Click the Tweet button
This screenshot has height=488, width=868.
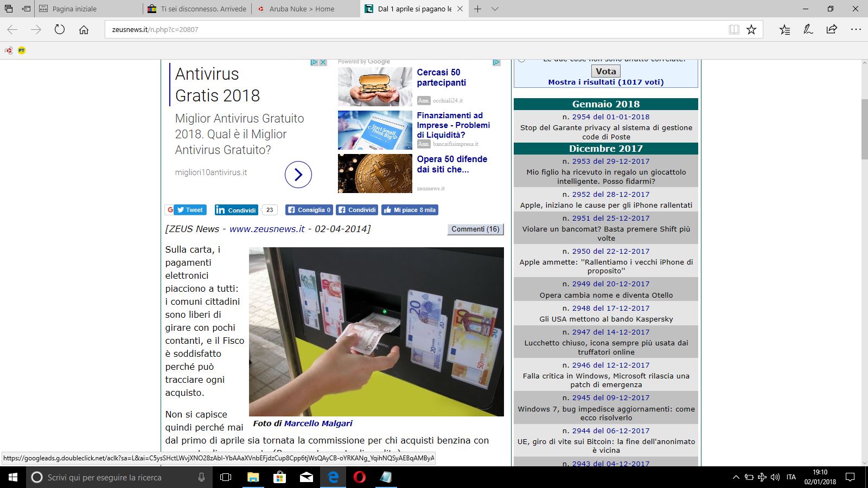click(190, 210)
